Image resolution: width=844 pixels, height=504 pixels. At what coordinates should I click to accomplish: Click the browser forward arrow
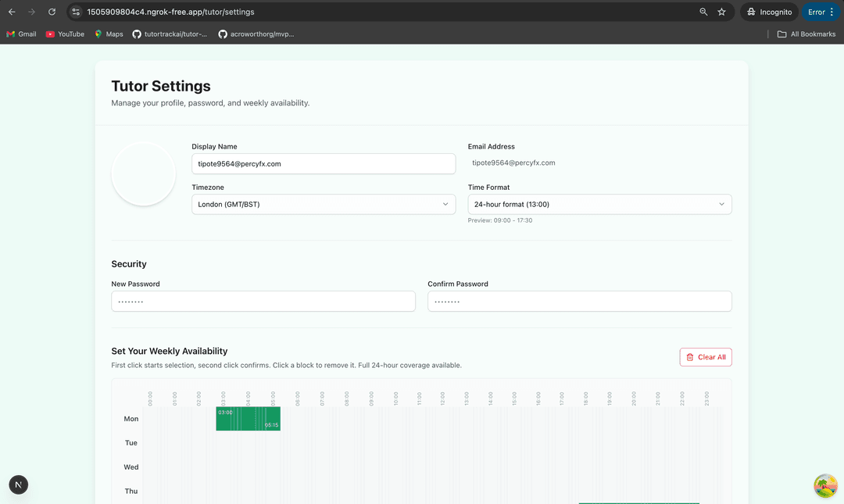[32, 12]
